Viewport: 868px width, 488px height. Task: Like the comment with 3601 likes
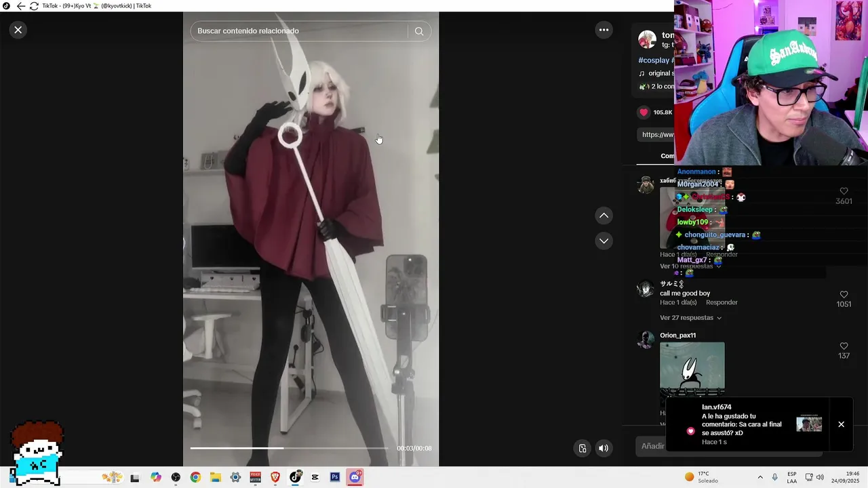point(844,192)
